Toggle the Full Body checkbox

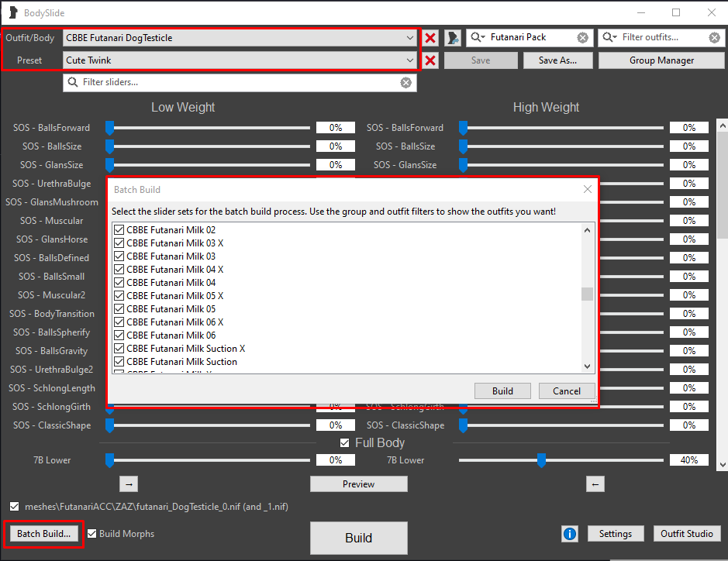point(344,442)
